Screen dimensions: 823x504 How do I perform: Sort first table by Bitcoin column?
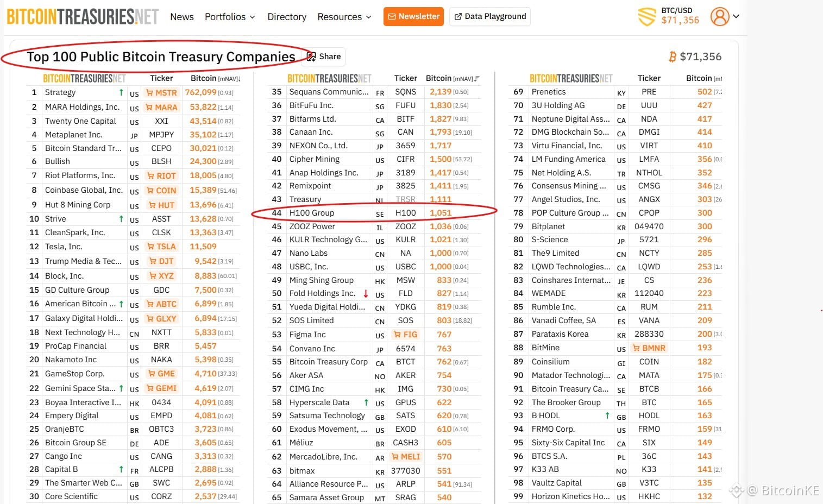pos(215,78)
